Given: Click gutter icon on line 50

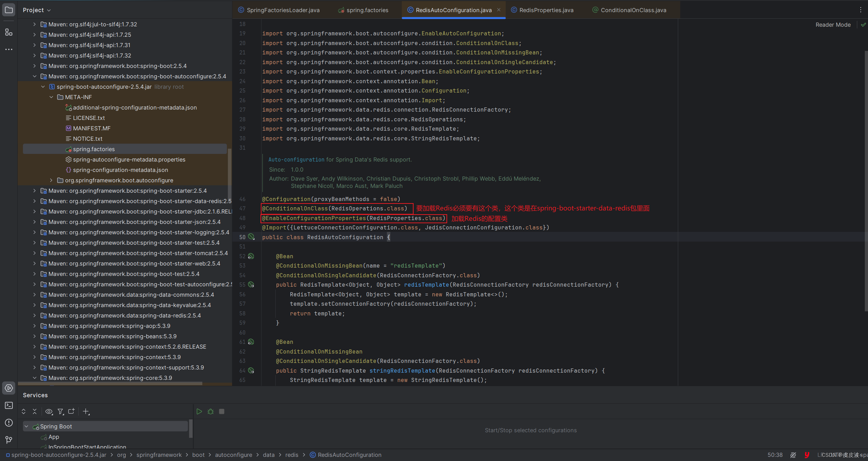Looking at the screenshot, I should 251,237.
